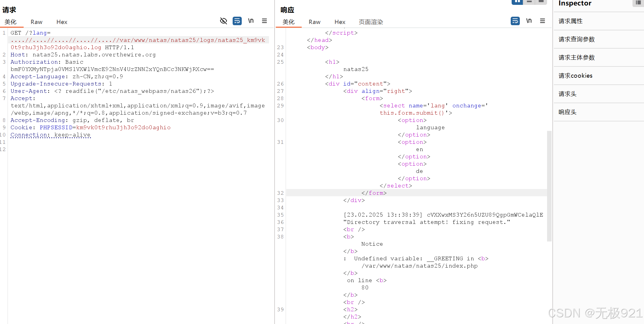The image size is (644, 324).
Task: Collapse Inspector panel with layout icon
Action: point(638,3)
